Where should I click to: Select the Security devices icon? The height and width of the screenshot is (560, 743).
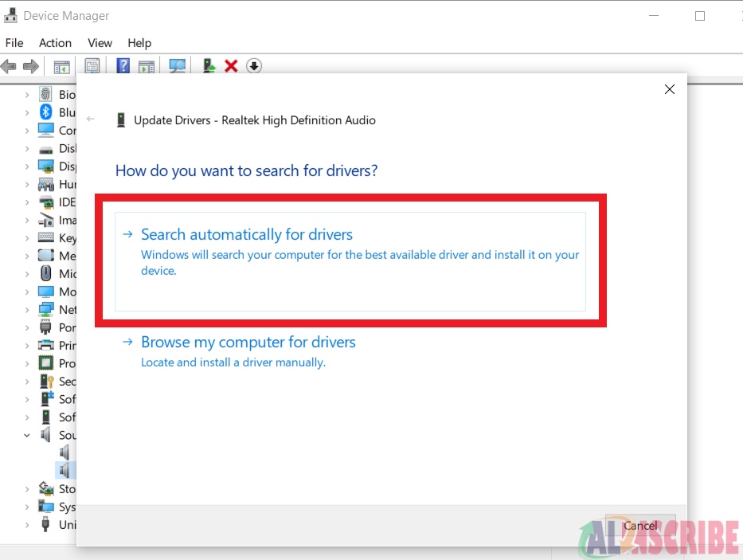tap(47, 382)
